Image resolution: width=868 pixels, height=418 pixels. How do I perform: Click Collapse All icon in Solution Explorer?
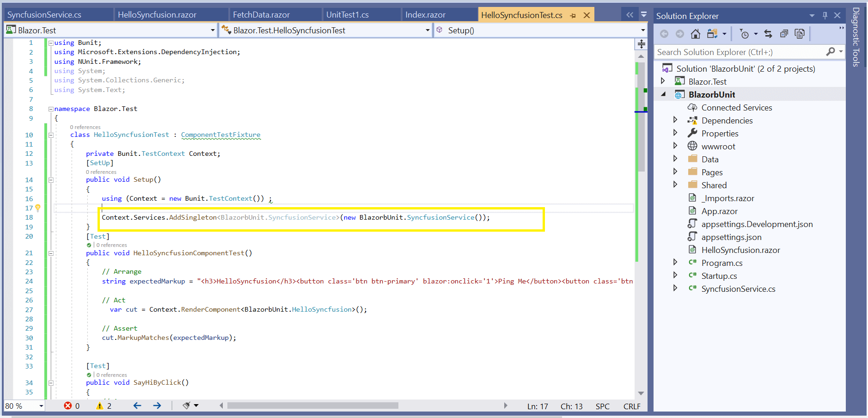[x=784, y=34]
